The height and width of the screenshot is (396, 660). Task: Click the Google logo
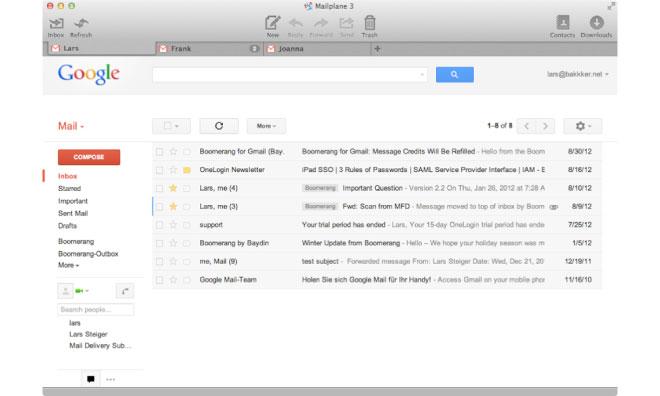tap(88, 74)
